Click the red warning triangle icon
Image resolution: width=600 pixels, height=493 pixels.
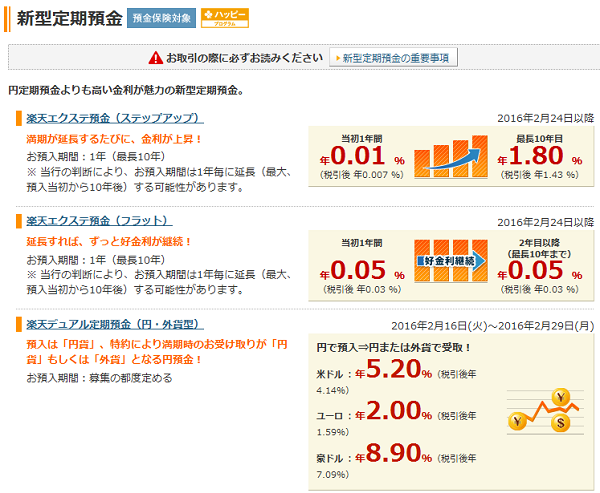pos(155,58)
